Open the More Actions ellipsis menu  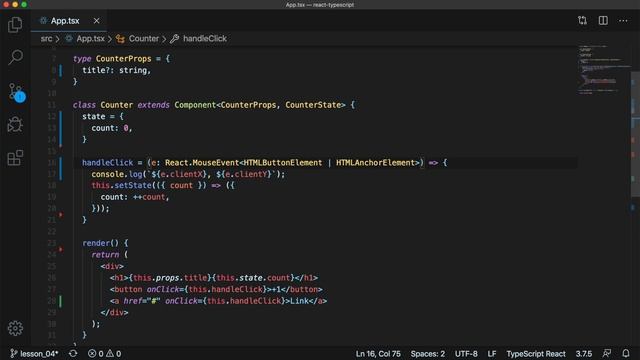point(623,20)
